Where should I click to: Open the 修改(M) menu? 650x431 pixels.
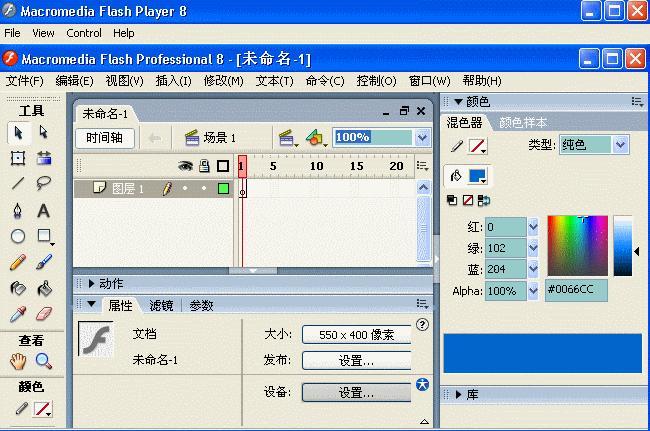tap(223, 80)
